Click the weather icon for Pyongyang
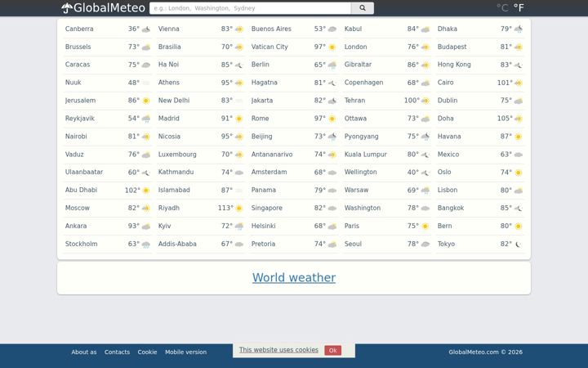Screen dimensions: 588x368 [x=425, y=137]
